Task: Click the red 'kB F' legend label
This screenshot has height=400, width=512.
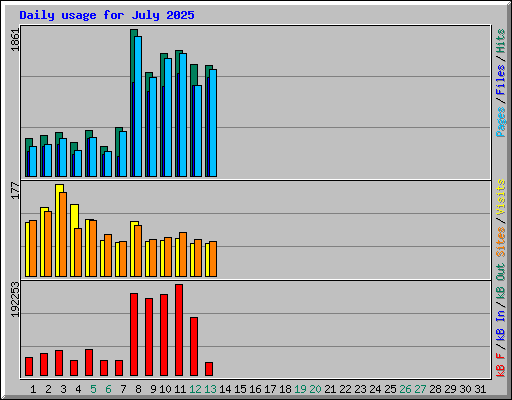Action: pyautogui.click(x=500, y=365)
